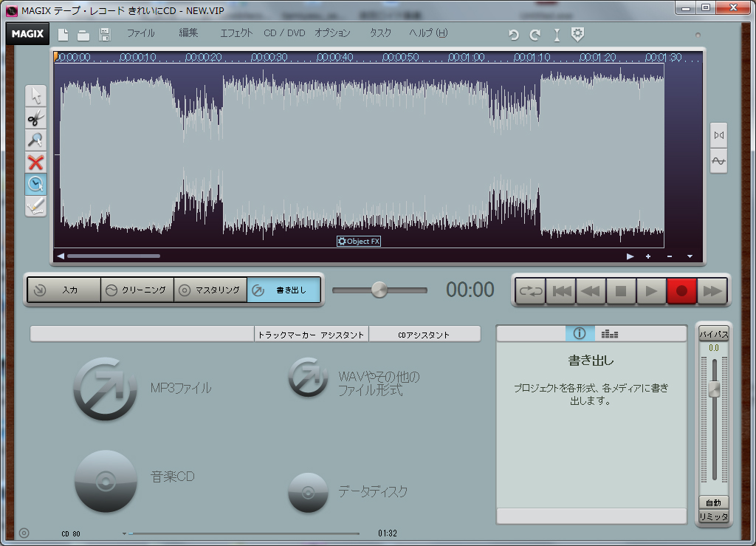Click the red X delete tool
The image size is (756, 546).
point(35,163)
